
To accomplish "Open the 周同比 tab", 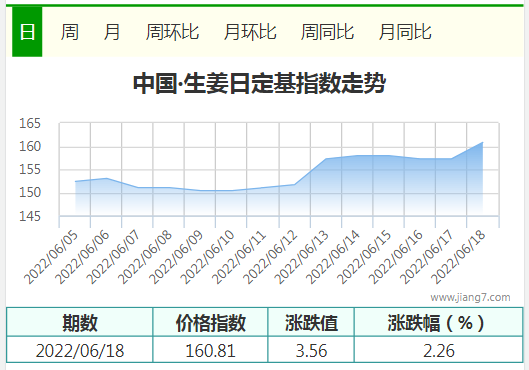I will [x=327, y=32].
